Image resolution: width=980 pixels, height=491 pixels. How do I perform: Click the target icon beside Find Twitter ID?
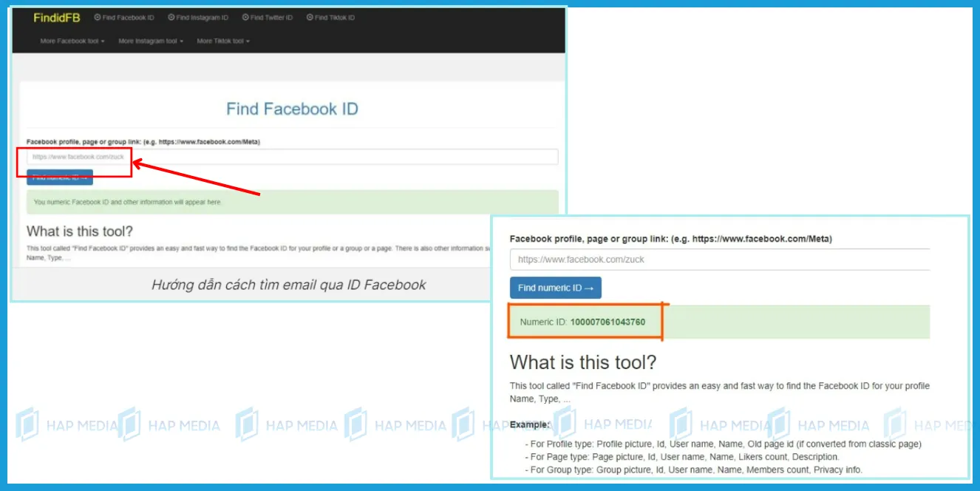244,17
